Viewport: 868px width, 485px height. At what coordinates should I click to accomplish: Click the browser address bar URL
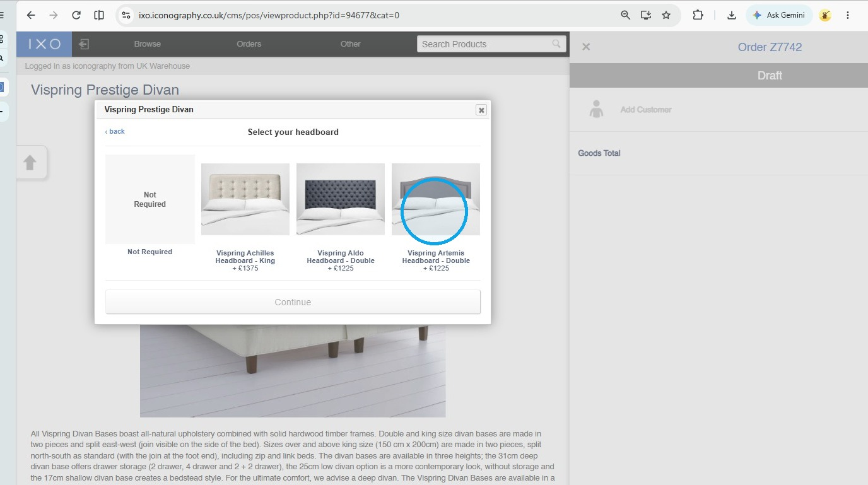(269, 15)
